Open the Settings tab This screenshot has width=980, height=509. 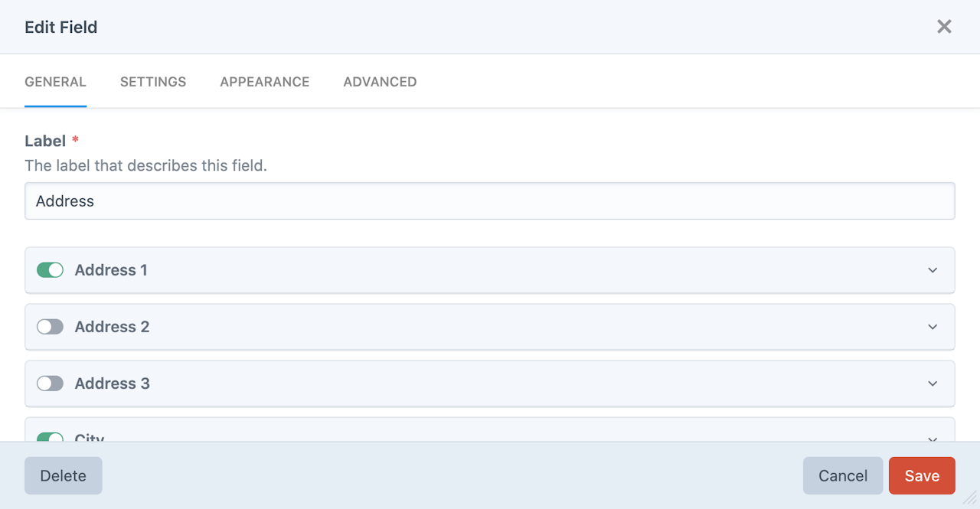[x=153, y=82]
